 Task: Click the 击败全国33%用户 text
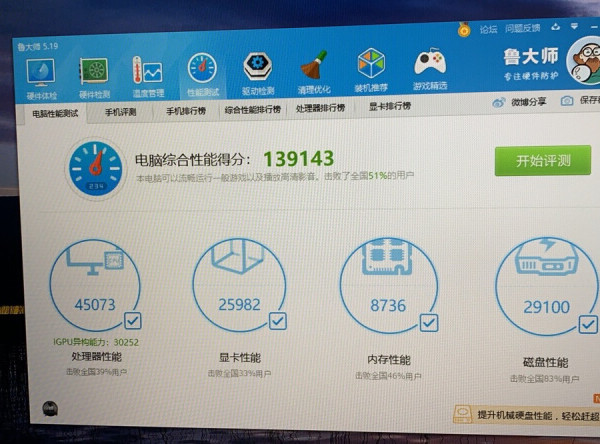point(240,374)
